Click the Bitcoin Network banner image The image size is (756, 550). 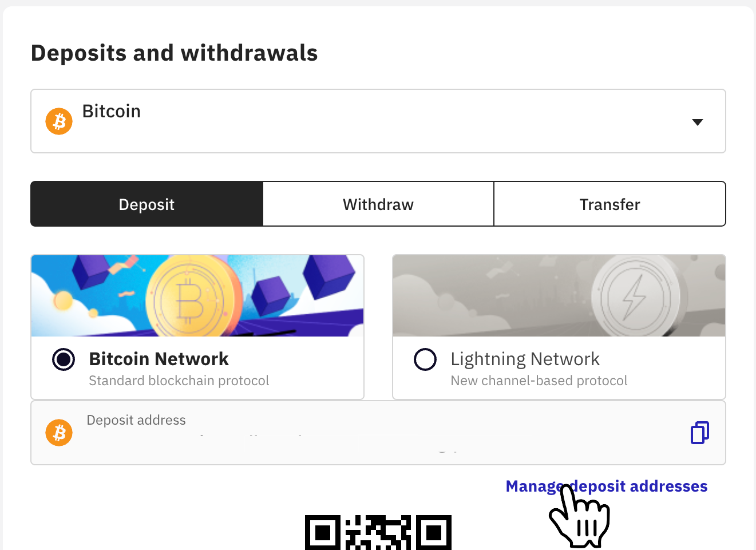pyautogui.click(x=197, y=295)
